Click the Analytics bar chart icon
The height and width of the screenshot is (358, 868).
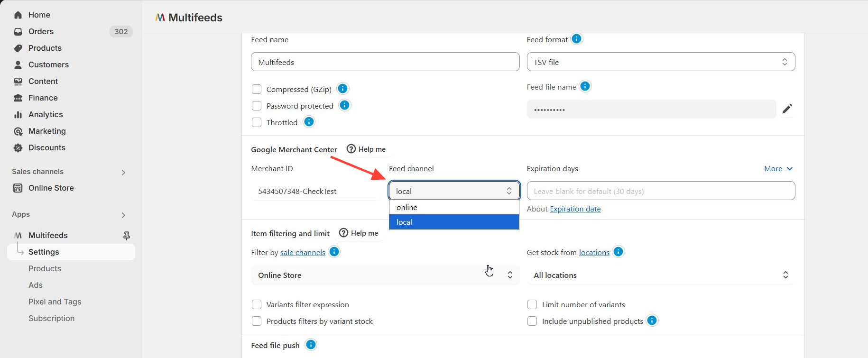(x=18, y=115)
